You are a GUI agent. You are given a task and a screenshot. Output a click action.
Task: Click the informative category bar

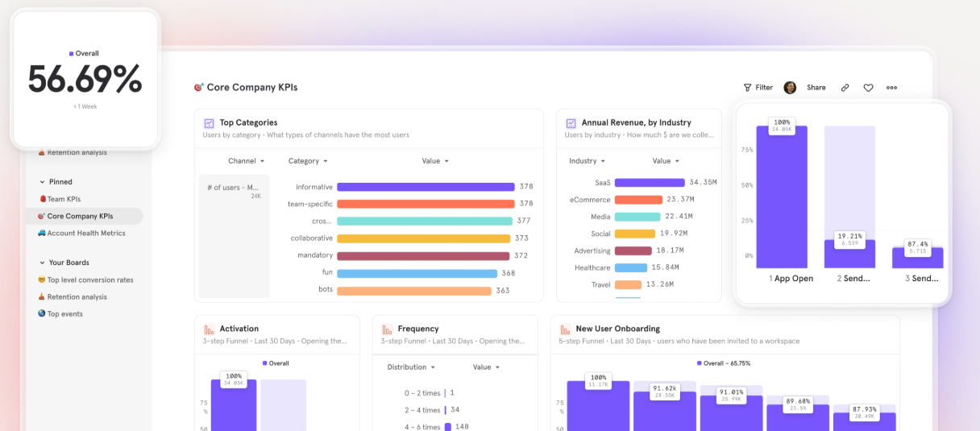point(426,187)
